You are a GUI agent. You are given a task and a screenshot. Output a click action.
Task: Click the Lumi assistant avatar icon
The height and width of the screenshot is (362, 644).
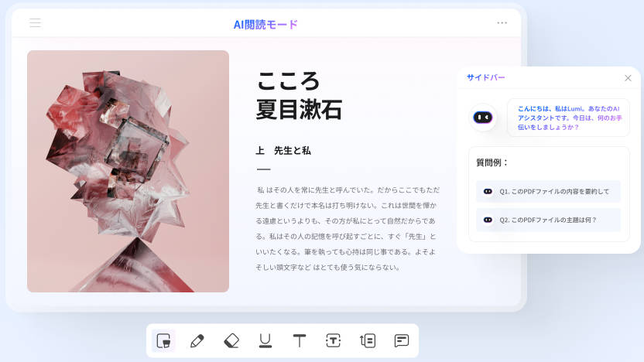point(483,118)
